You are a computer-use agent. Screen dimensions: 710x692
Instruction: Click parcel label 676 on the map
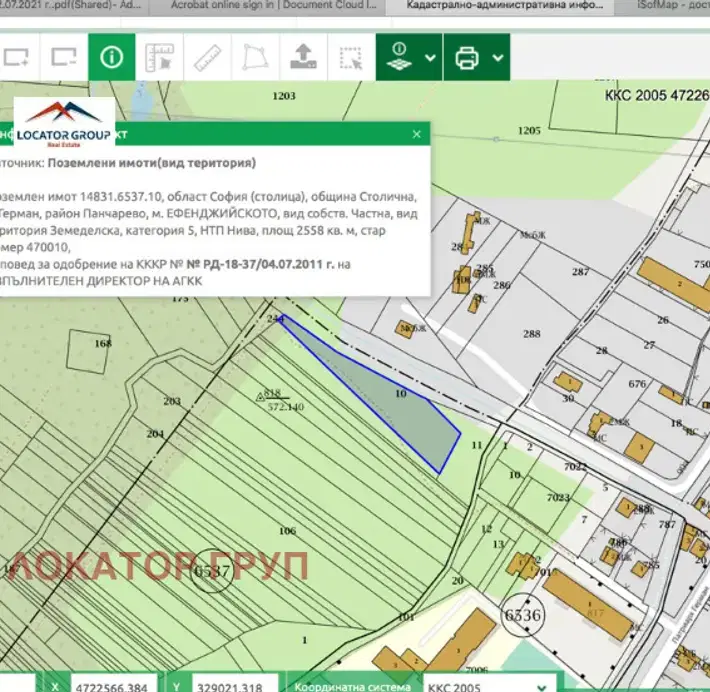[637, 384]
